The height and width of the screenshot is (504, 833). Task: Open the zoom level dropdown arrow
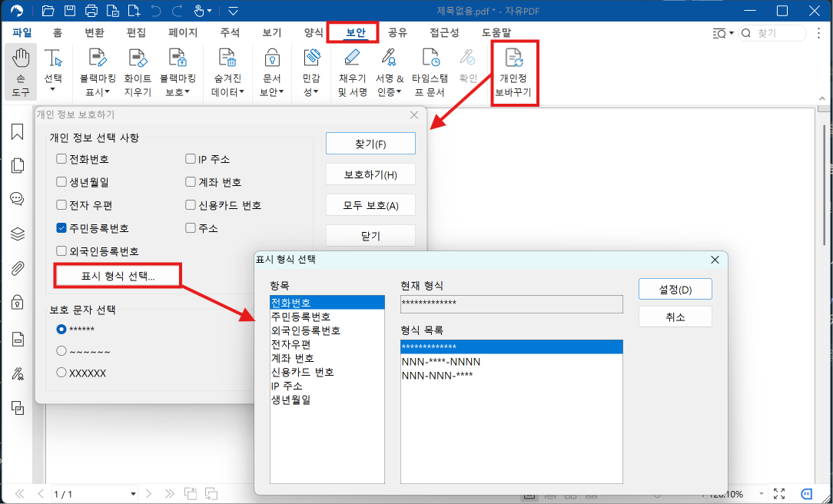762,495
